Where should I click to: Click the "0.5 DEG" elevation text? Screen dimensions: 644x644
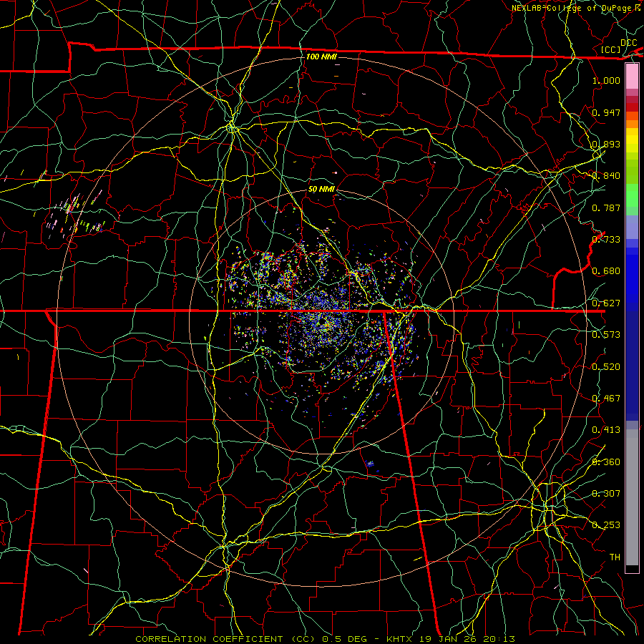coord(344,639)
